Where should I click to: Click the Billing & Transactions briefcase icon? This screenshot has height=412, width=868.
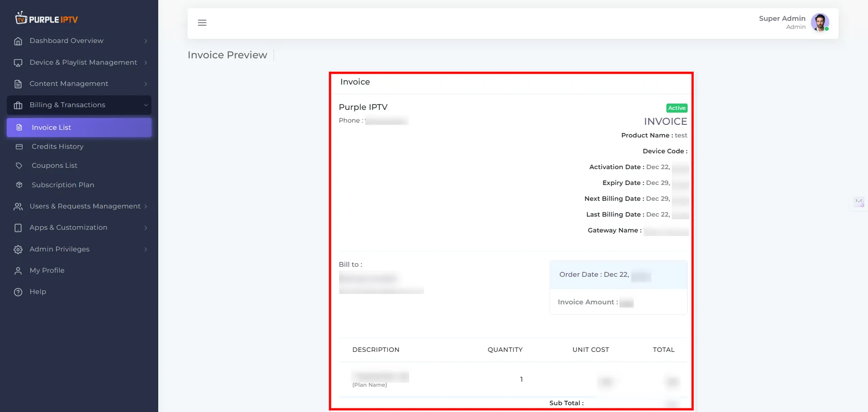coord(18,105)
